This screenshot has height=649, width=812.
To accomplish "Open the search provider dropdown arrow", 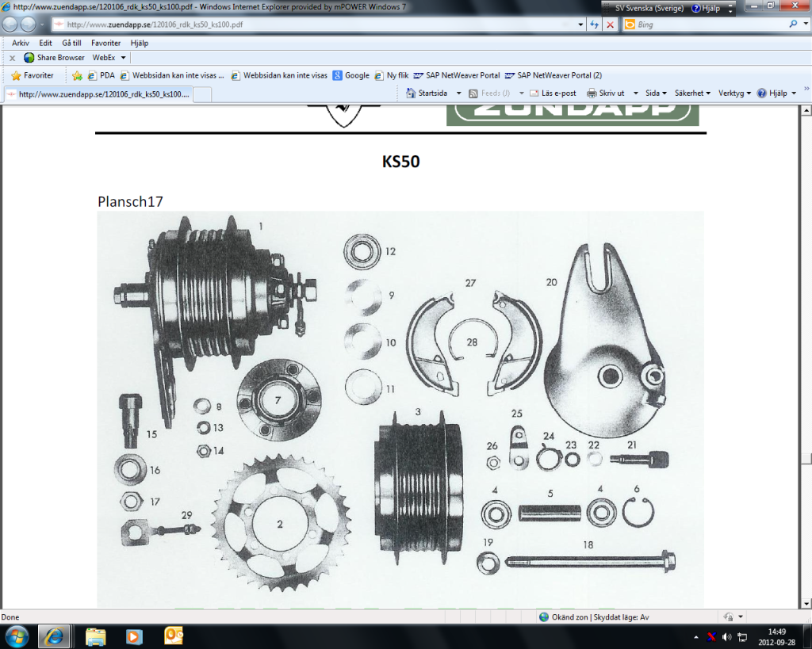I will click(806, 24).
